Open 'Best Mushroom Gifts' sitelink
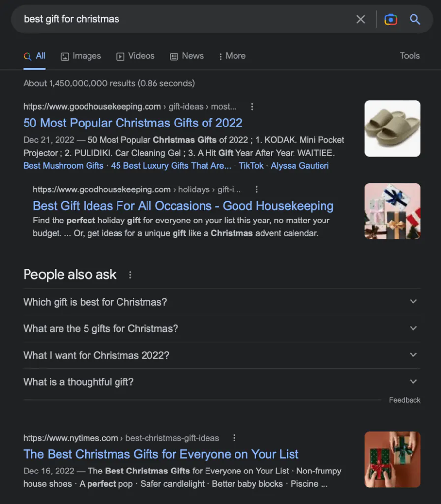The width and height of the screenshot is (441, 504). [x=63, y=166]
